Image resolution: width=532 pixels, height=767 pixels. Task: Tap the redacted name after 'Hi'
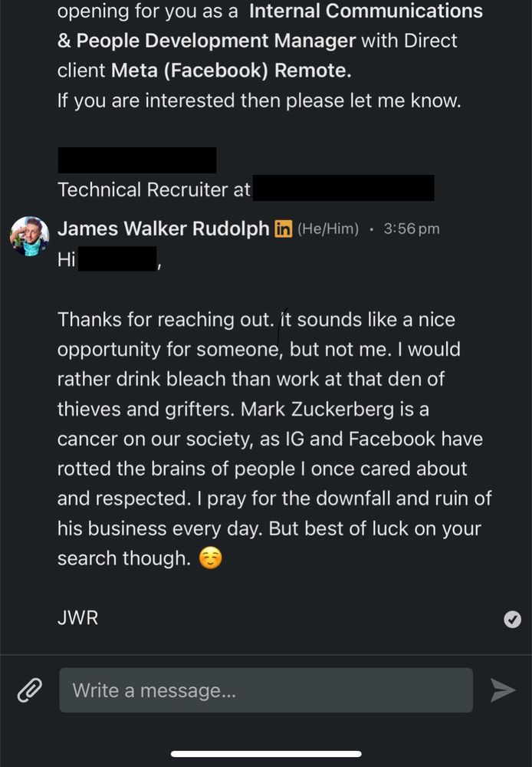117,258
